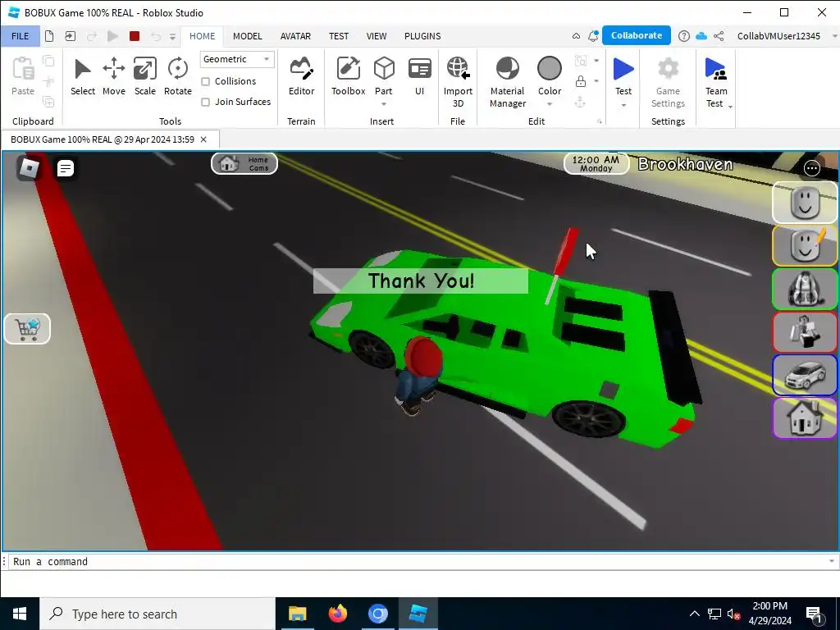The width and height of the screenshot is (840, 630).
Task: Click the cloud save status icon
Action: click(x=701, y=36)
